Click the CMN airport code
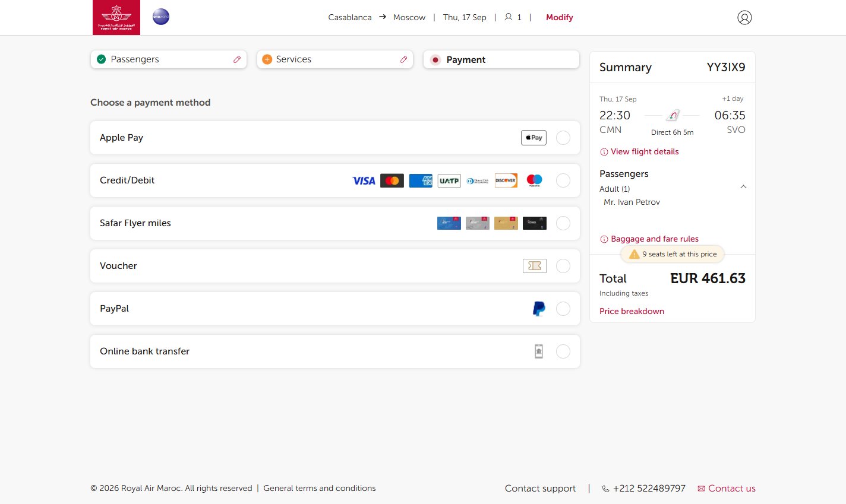 (x=610, y=130)
